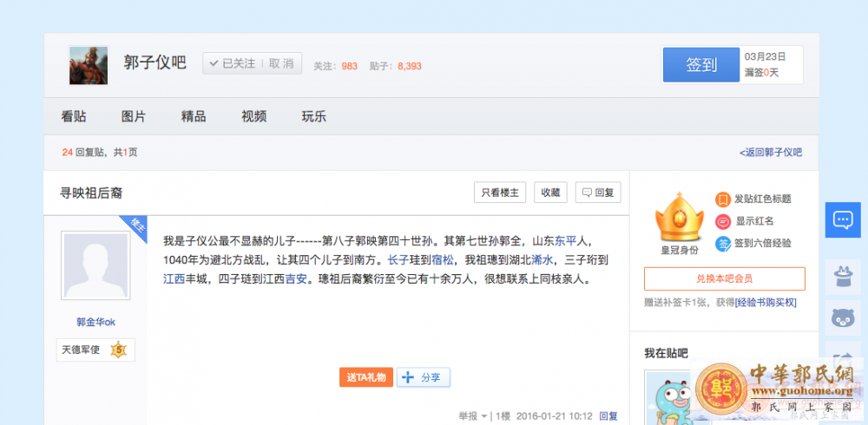Viewport: 868px width, 425px height.
Task: Click the orange 发贴红色标题 bookmark icon
Action: coord(722,199)
